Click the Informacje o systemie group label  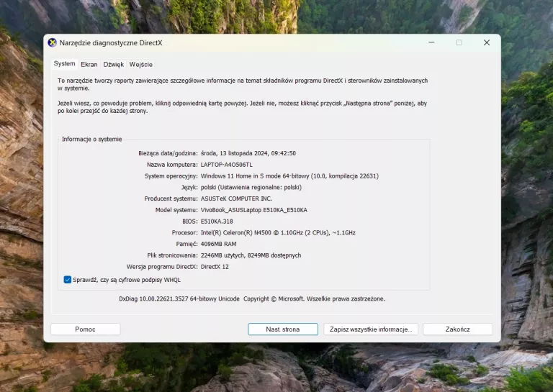click(x=91, y=139)
